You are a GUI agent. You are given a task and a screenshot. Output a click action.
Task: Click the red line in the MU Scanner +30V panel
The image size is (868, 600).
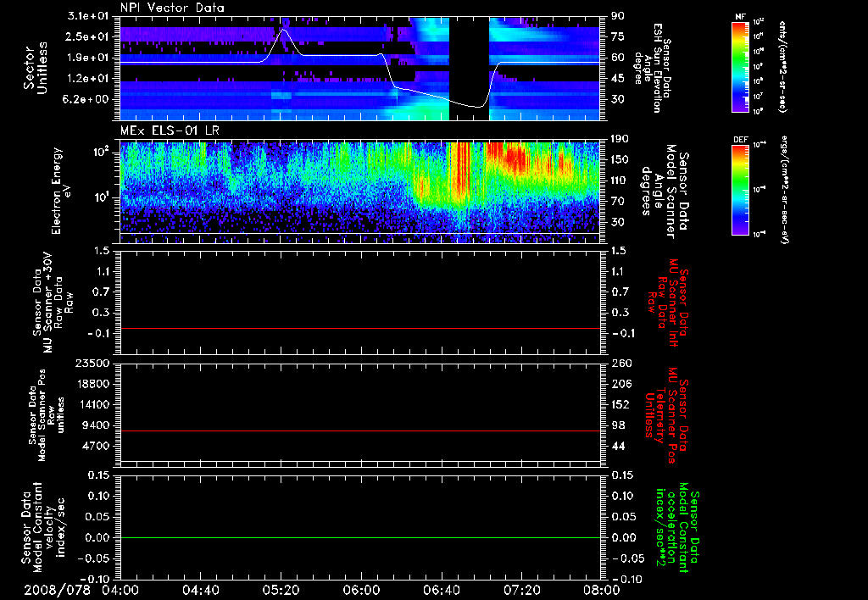pos(360,328)
